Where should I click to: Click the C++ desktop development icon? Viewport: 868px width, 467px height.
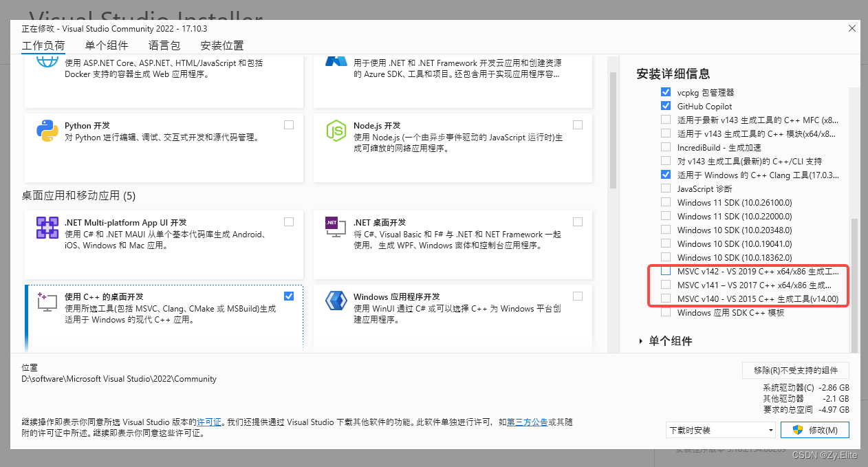click(x=47, y=301)
